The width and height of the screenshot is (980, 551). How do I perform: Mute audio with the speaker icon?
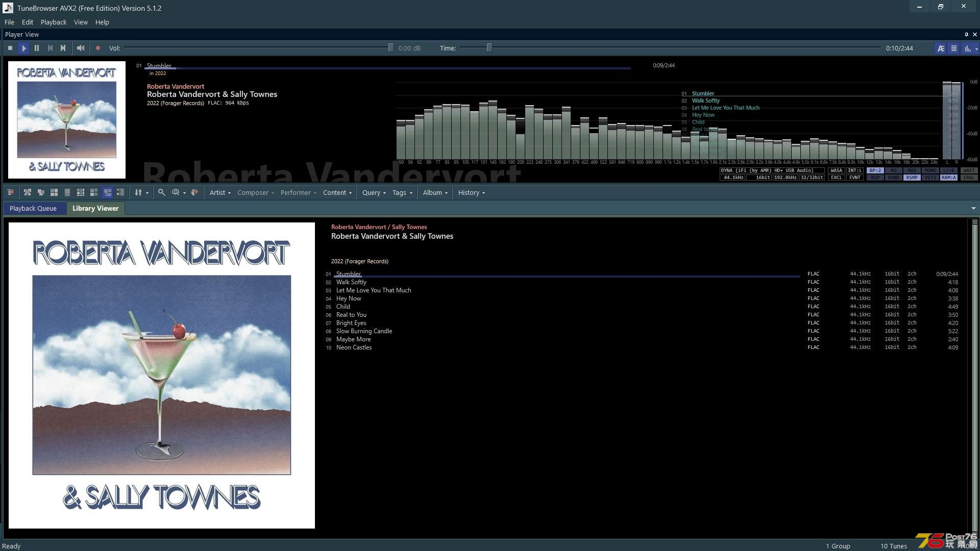[x=81, y=48]
